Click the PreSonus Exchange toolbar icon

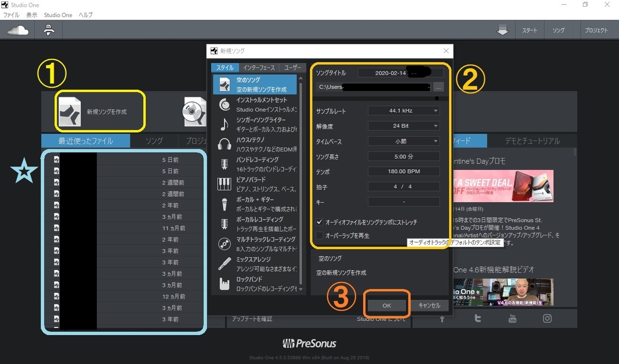[49, 30]
